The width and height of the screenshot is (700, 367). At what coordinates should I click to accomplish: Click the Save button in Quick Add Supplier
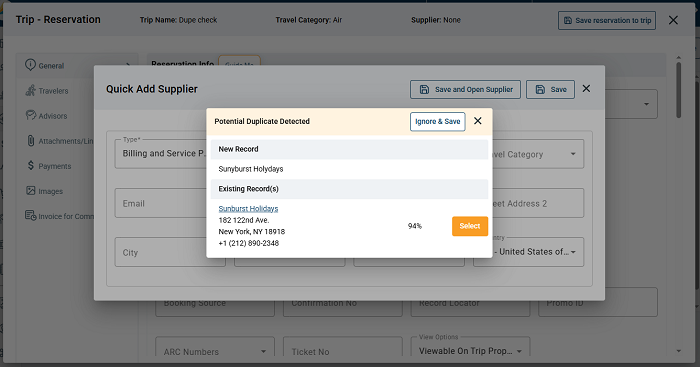550,89
